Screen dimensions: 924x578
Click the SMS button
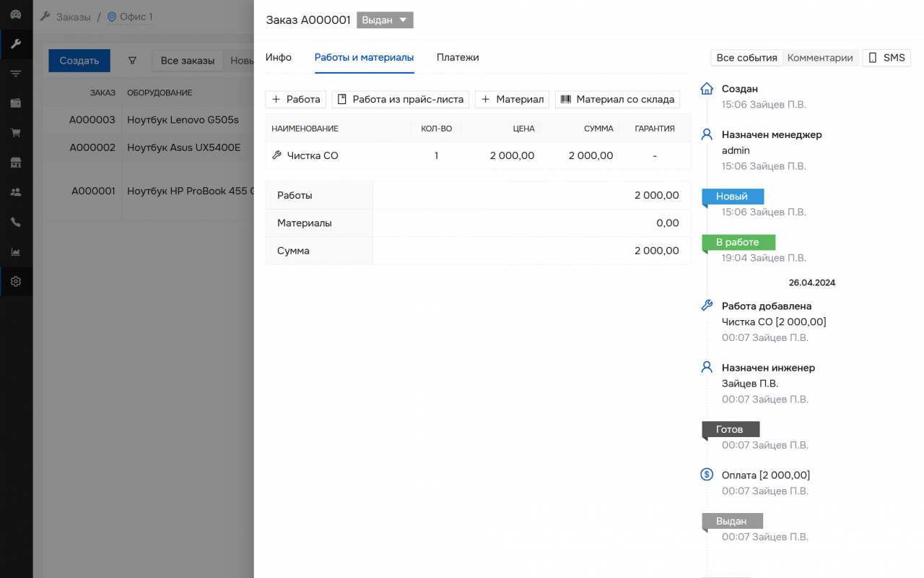(x=886, y=58)
